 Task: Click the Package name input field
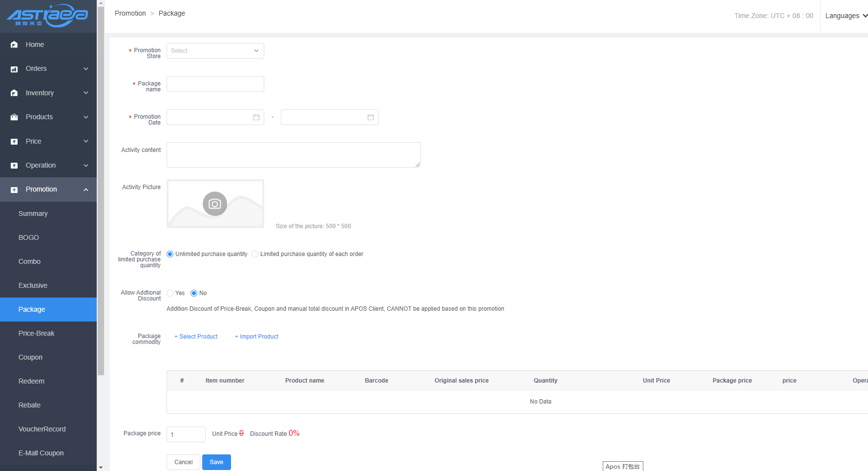(215, 84)
